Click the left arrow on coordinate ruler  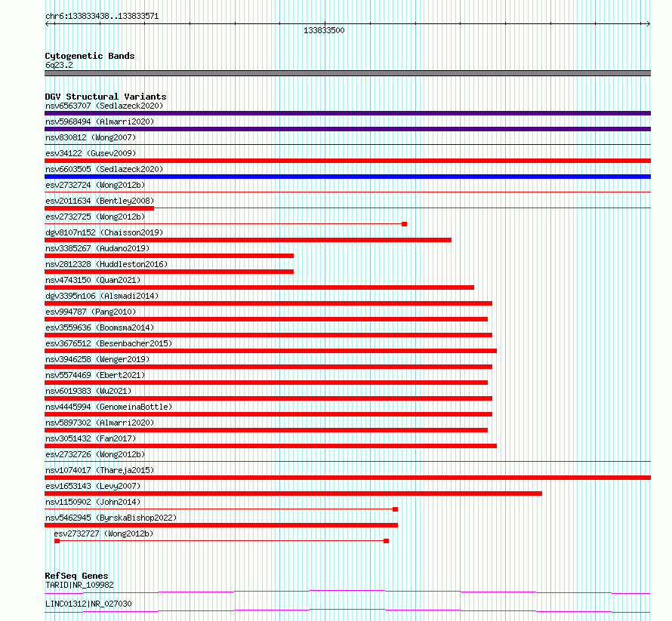pyautogui.click(x=48, y=24)
